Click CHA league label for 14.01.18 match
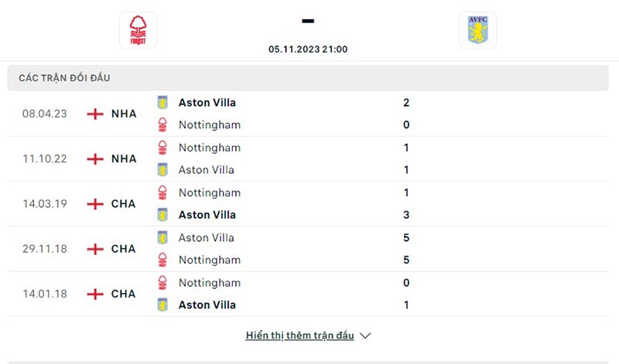Viewport: 619px width, 364px height. 123,294
